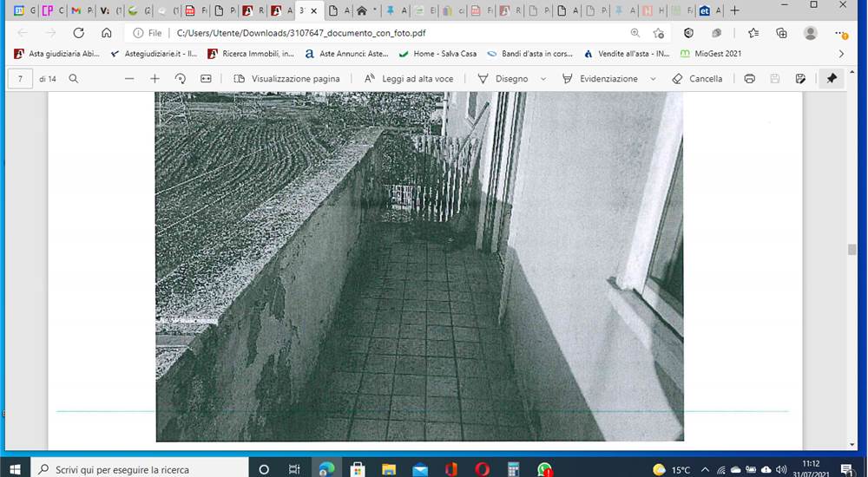The width and height of the screenshot is (868, 477).
Task: Select the Cancella eraser tool
Action: click(x=697, y=79)
